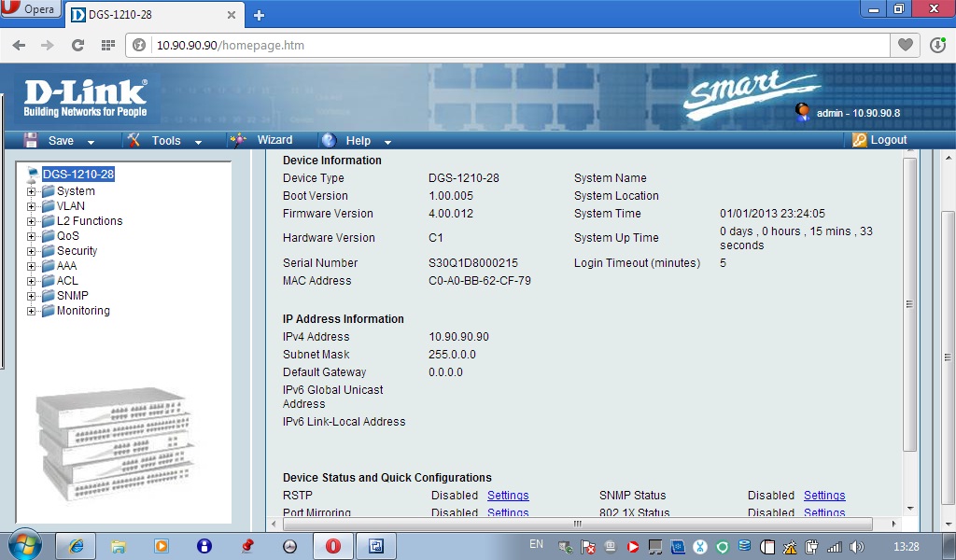Click the Wizard wand icon
This screenshot has height=560, width=956.
[238, 140]
